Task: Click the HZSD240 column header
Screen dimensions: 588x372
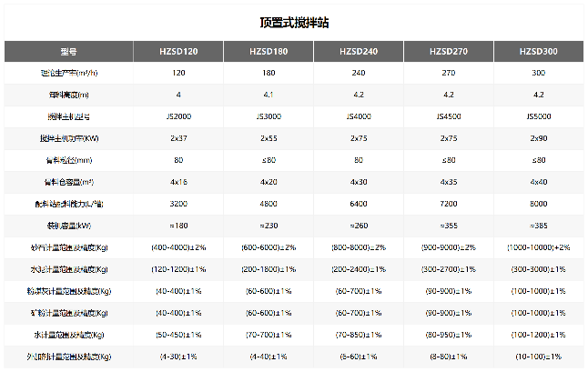Action: [x=359, y=52]
